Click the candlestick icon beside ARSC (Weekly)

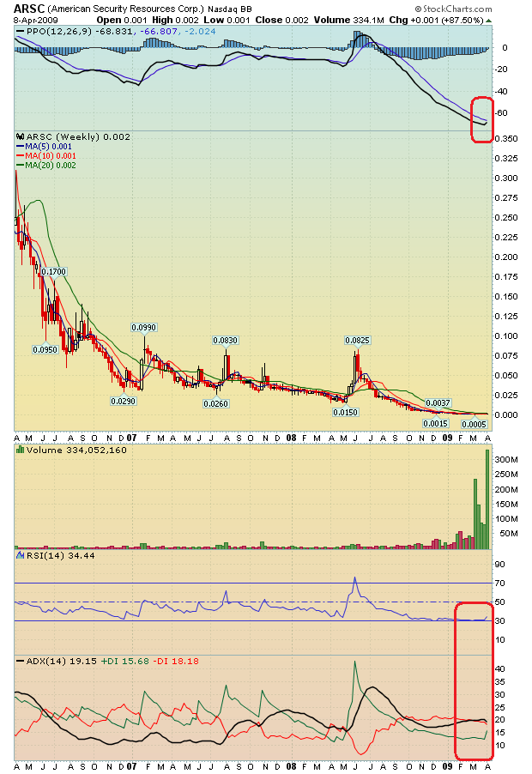[21, 136]
